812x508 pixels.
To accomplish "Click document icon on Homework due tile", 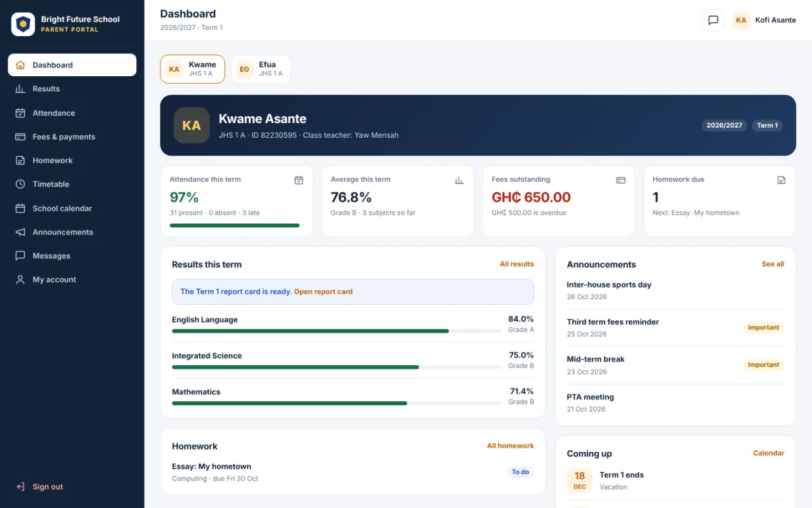I will [x=782, y=180].
